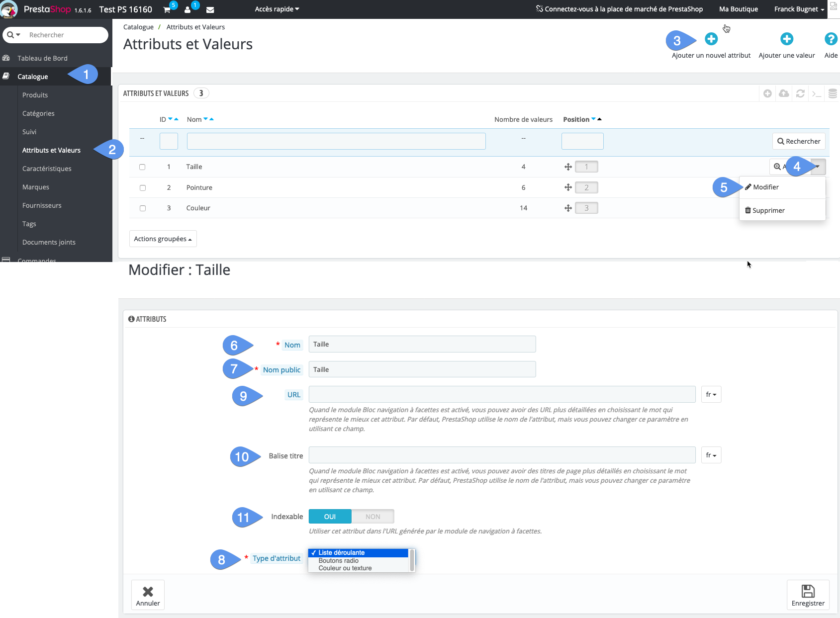Open the customers notification icon
The width and height of the screenshot is (840, 618).
pyautogui.click(x=188, y=9)
